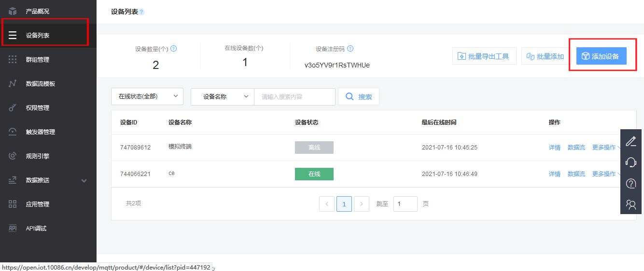
Task: Click the 添加设备 button
Action: click(x=601, y=56)
